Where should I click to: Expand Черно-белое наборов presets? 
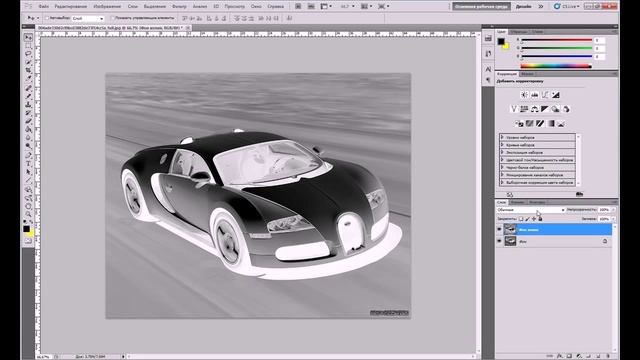[x=502, y=167]
